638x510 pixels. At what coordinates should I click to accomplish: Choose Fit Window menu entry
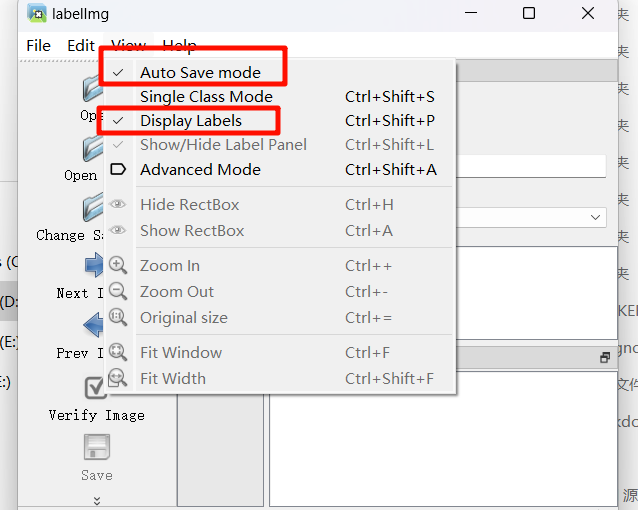(280, 352)
